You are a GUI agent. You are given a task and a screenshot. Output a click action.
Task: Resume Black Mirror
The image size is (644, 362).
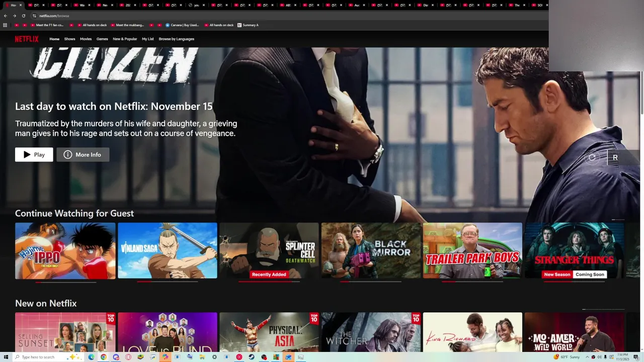click(371, 251)
